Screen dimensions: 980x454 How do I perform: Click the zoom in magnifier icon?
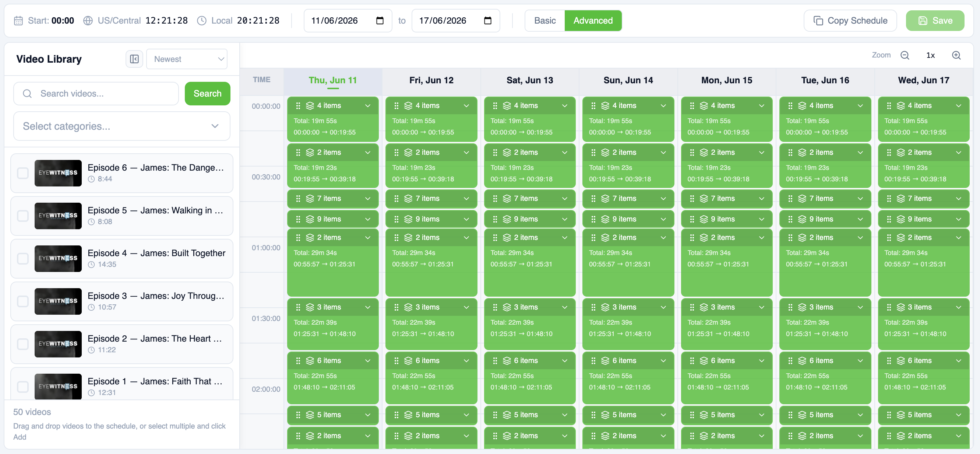956,55
